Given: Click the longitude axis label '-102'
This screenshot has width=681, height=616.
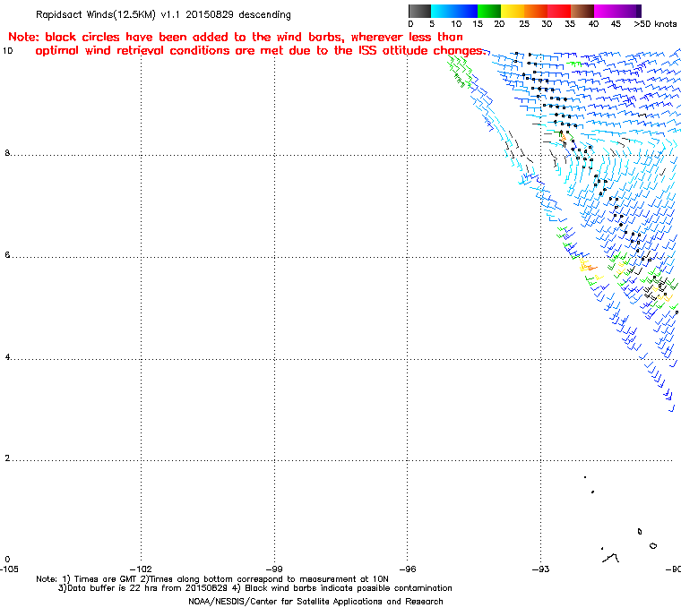Looking at the screenshot, I should click(141, 569).
